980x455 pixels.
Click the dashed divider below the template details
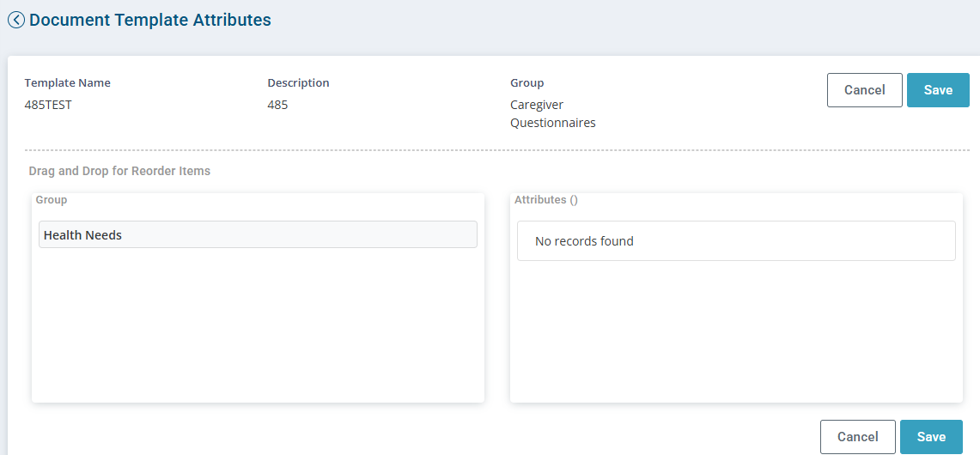[x=497, y=150]
